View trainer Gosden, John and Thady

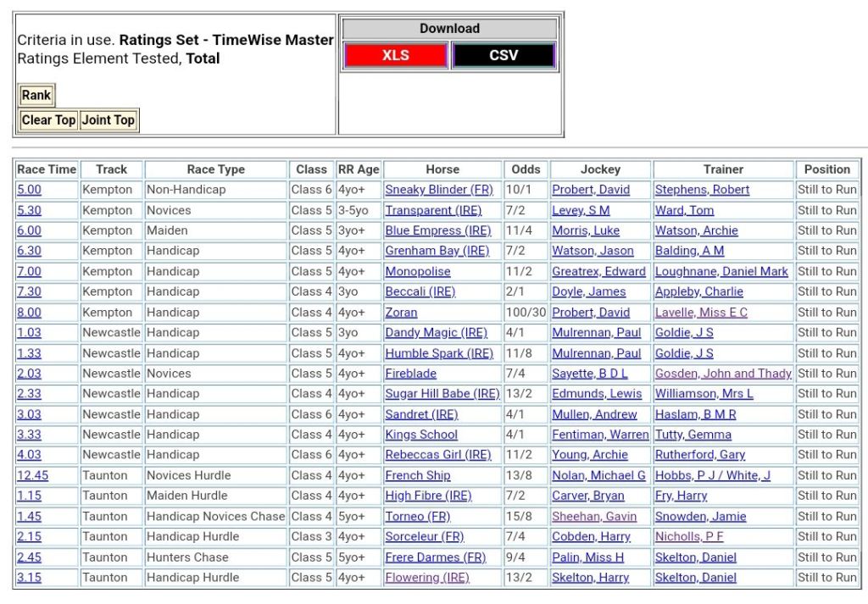point(723,374)
